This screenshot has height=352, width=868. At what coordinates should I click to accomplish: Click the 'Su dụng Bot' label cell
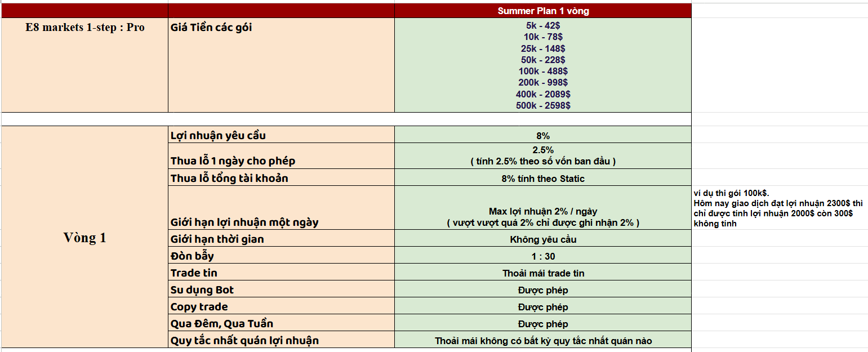point(281,289)
